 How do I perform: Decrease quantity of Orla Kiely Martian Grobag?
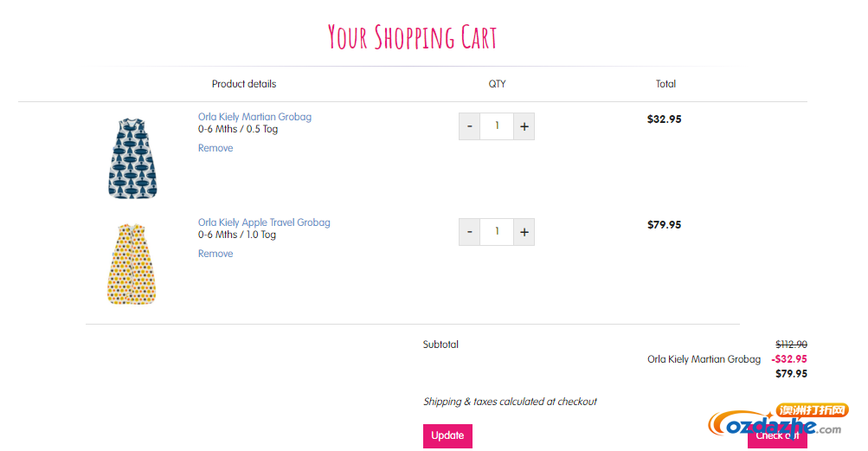tap(469, 126)
